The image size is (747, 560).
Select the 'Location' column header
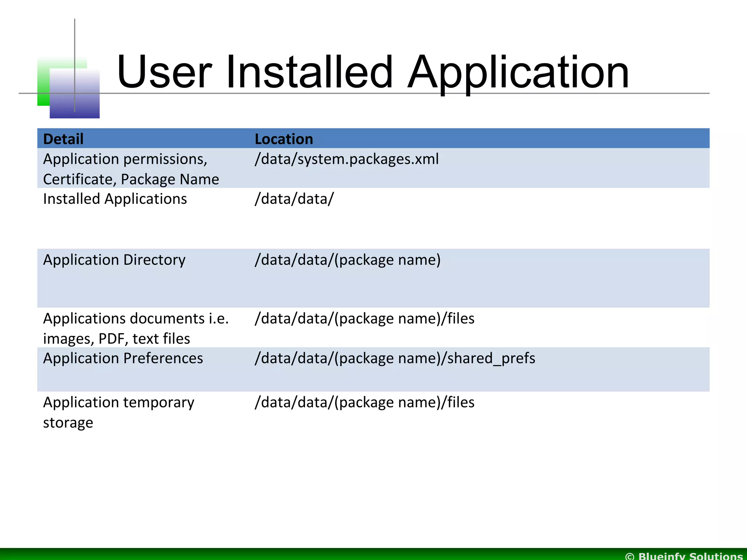(x=284, y=139)
